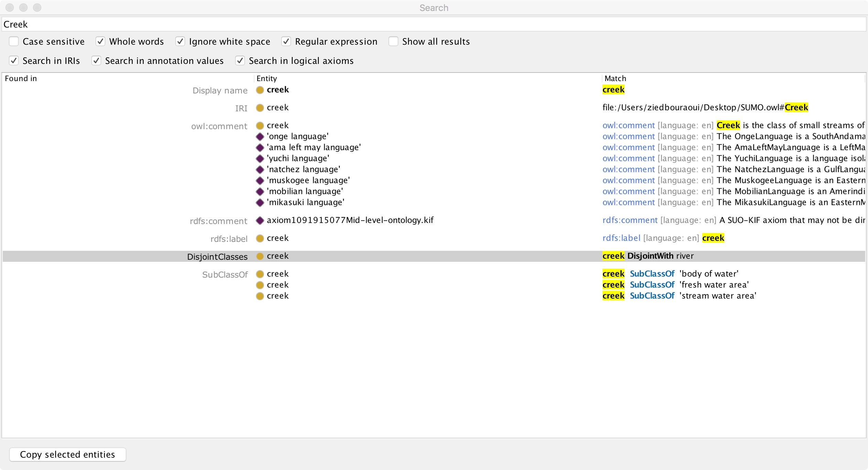Uncheck Search in annotation values
This screenshot has height=470, width=868.
(96, 61)
